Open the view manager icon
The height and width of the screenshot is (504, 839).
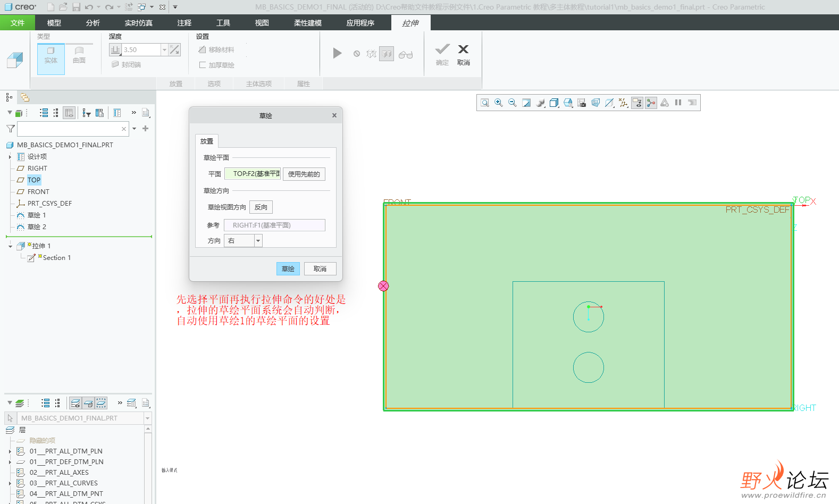(x=582, y=103)
